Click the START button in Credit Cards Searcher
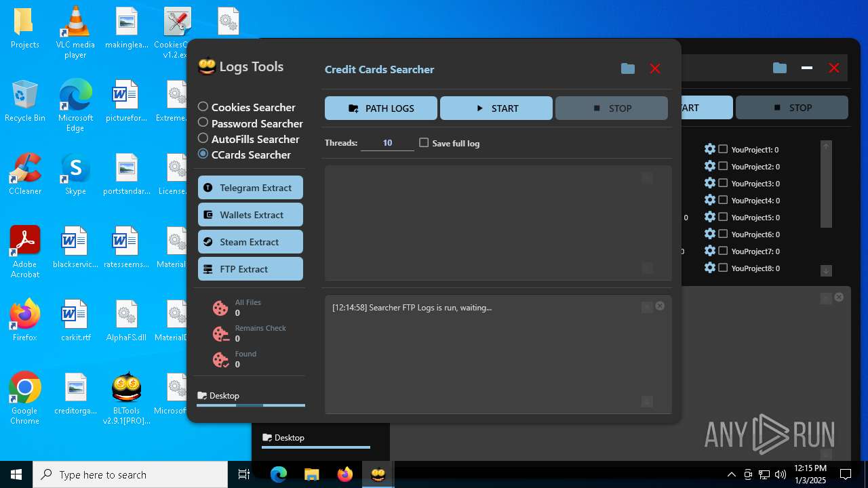This screenshot has height=488, width=868. point(496,108)
